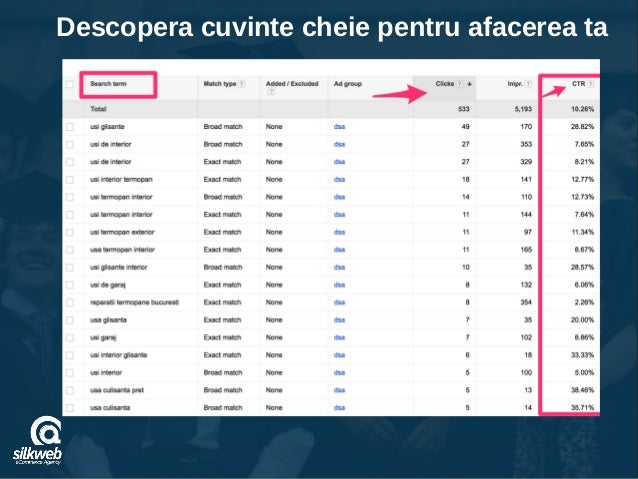Click the slide title 'Descopera cuvinte cheie'
This screenshot has height=479, width=638.
pos(215,27)
